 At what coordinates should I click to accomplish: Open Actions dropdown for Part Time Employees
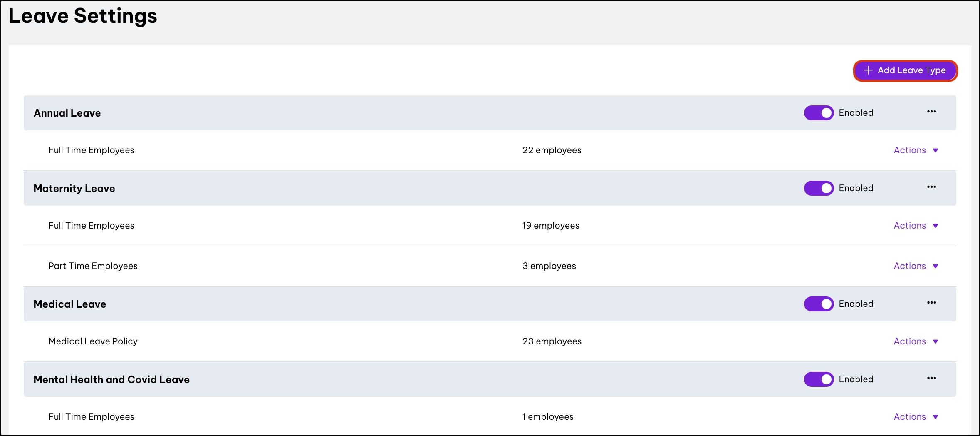(916, 266)
